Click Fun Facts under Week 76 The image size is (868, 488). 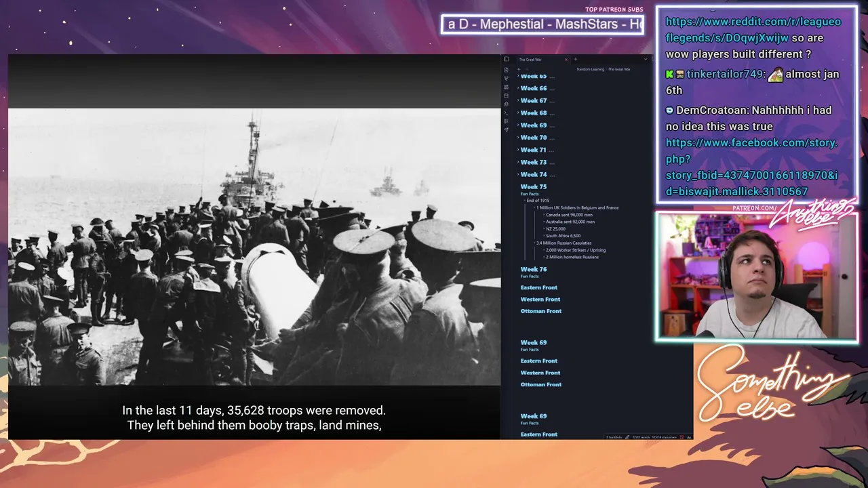pos(530,277)
